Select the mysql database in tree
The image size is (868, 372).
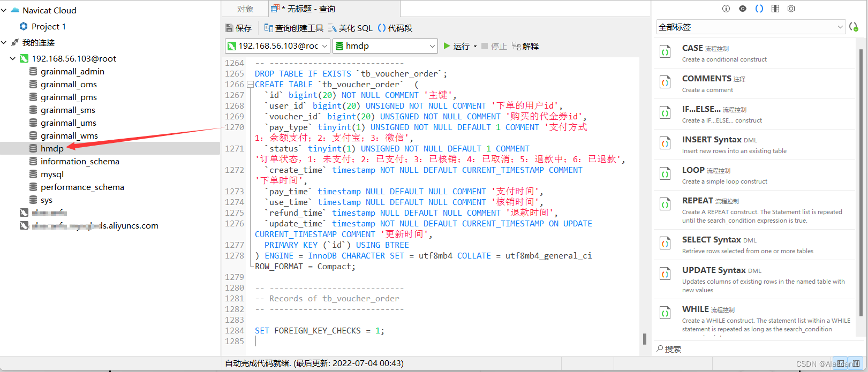[52, 174]
